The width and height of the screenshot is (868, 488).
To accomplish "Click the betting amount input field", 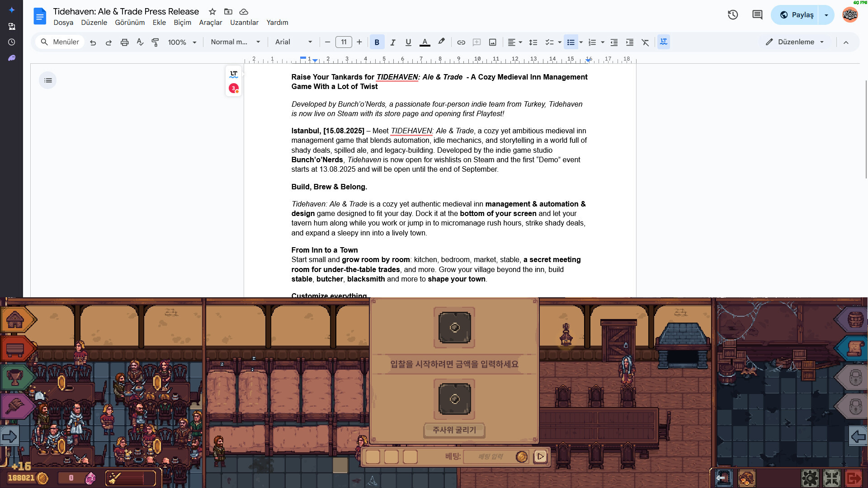I will [490, 456].
